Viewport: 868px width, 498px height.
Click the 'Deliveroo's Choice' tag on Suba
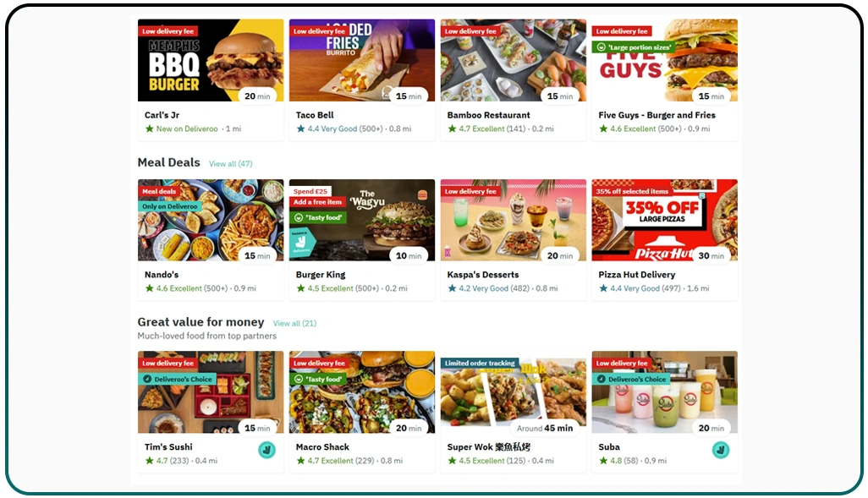pos(631,379)
